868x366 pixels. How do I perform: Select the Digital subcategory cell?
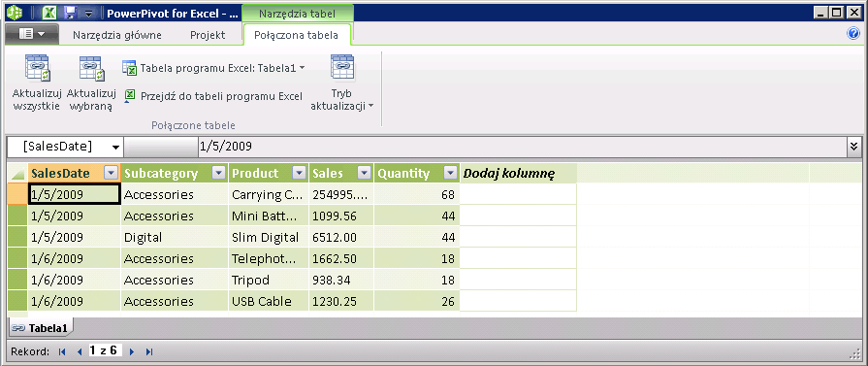[x=175, y=237]
